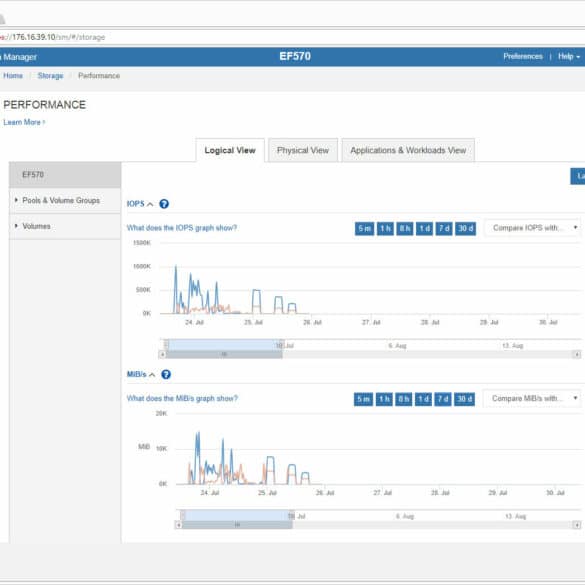Click MiB/s navigator left scroll arrow
This screenshot has height=585, width=585.
[179, 525]
